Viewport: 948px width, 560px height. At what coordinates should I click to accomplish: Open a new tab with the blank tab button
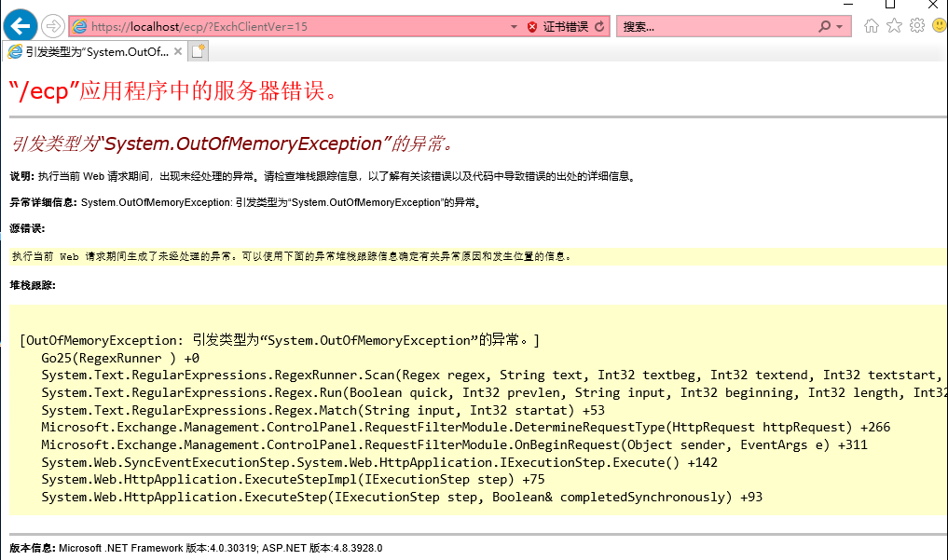[x=198, y=52]
